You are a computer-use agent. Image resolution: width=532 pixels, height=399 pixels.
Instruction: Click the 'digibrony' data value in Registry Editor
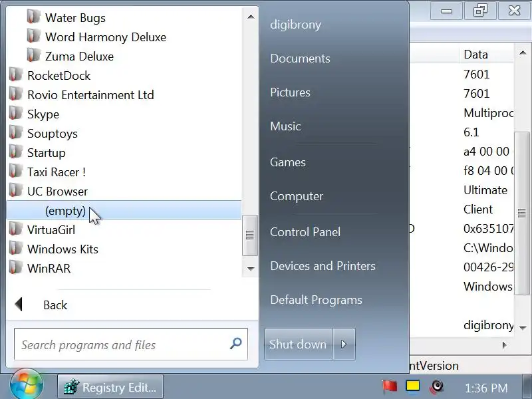tap(488, 325)
